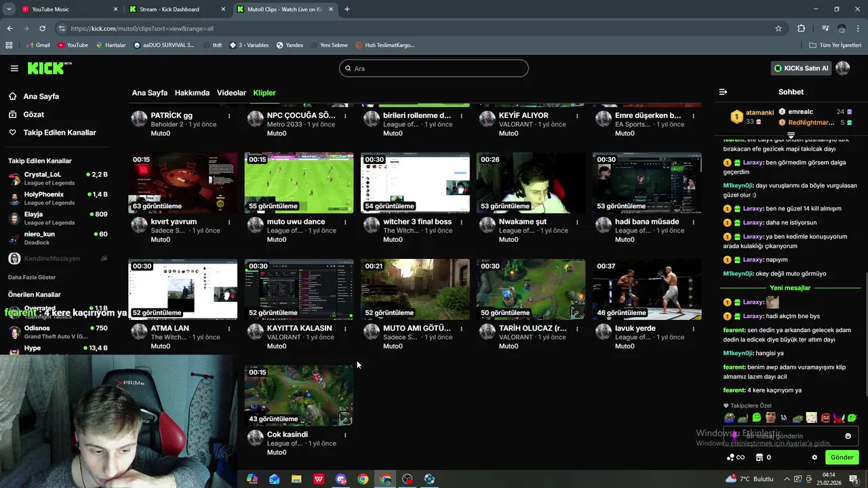This screenshot has height=488, width=868.
Task: Open options for PATRİCK gg clip
Action: pos(229,116)
